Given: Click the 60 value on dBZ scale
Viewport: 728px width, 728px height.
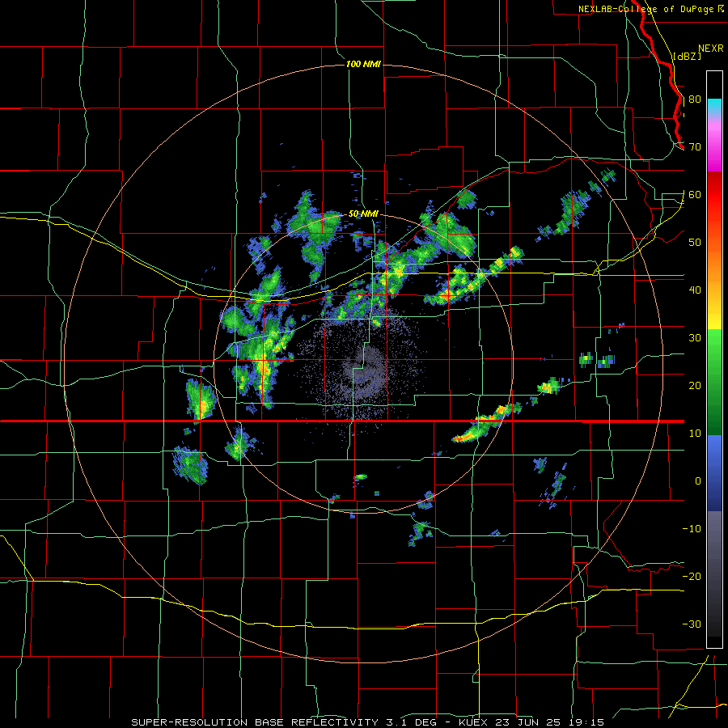Looking at the screenshot, I should coord(695,194).
